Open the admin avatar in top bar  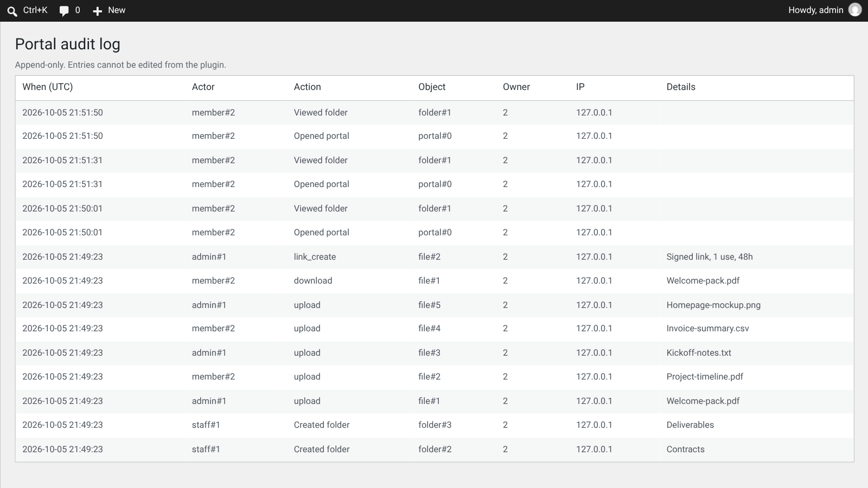(x=855, y=10)
